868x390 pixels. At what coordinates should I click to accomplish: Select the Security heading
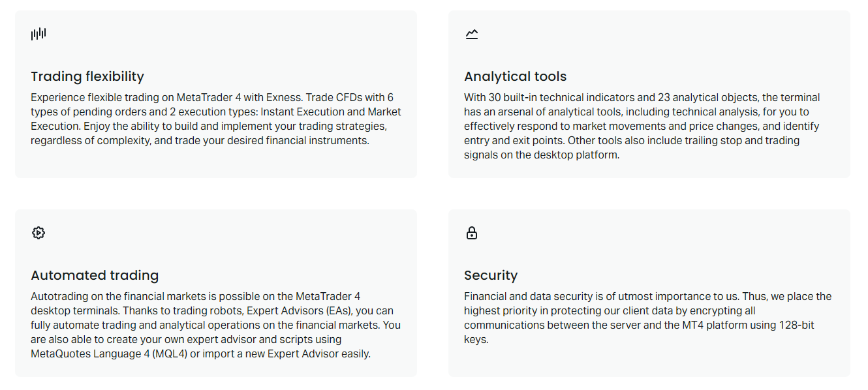(x=491, y=275)
